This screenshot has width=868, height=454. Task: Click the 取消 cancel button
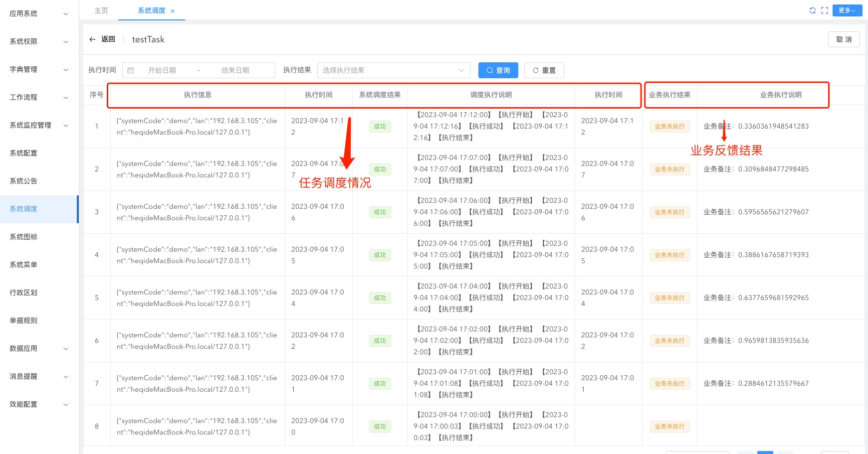(844, 39)
